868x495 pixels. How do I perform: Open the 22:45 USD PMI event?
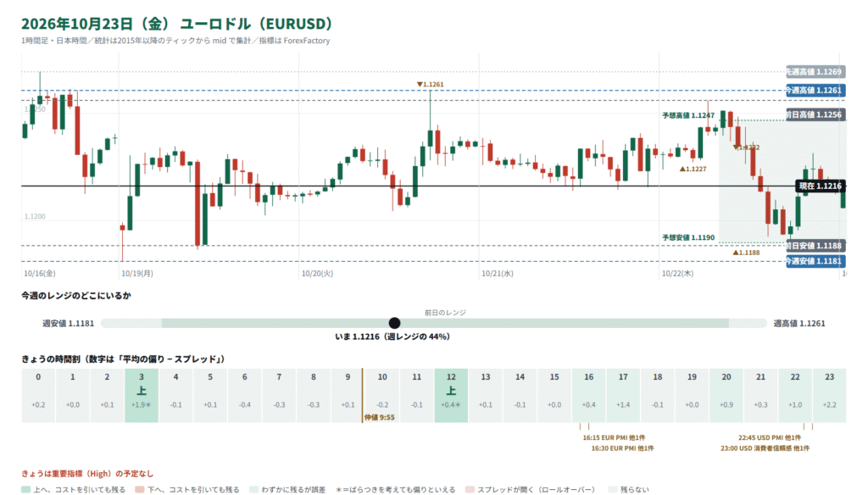(770, 437)
